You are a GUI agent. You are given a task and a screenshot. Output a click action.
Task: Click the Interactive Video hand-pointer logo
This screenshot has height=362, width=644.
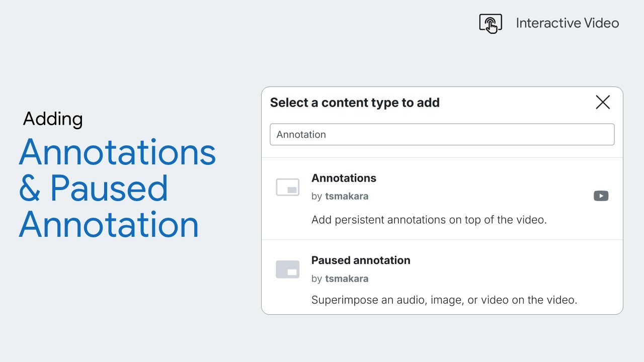(491, 23)
